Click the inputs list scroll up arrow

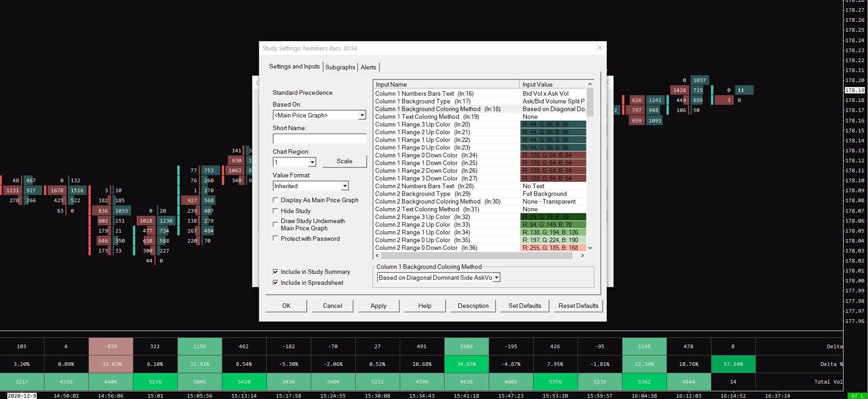pos(590,84)
